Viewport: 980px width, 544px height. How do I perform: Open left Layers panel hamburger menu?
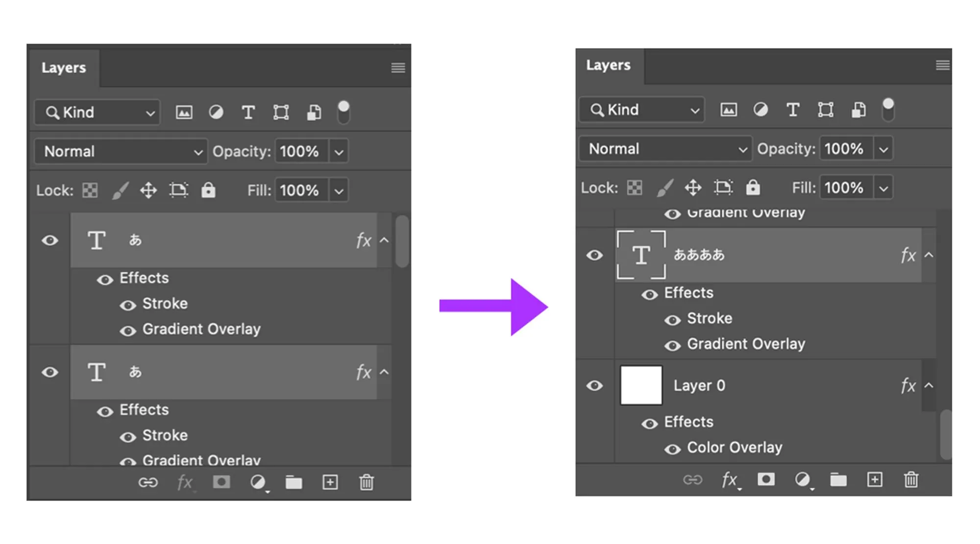click(x=398, y=68)
